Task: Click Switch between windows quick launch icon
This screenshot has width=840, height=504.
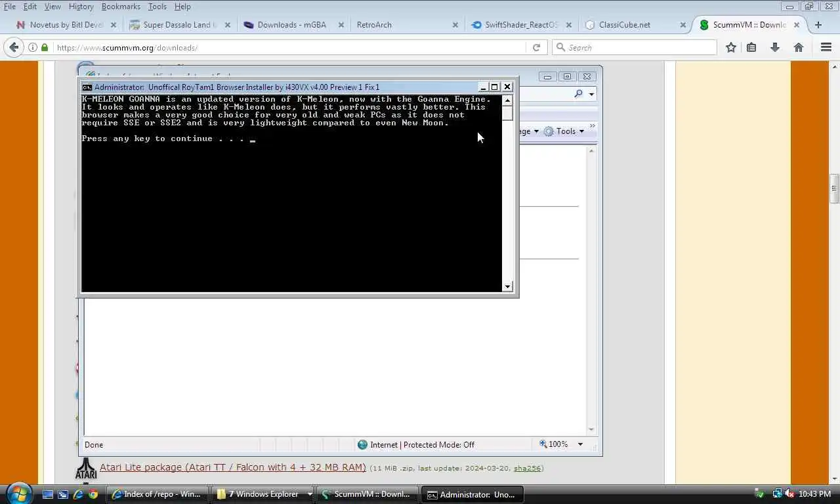Action: [x=63, y=494]
